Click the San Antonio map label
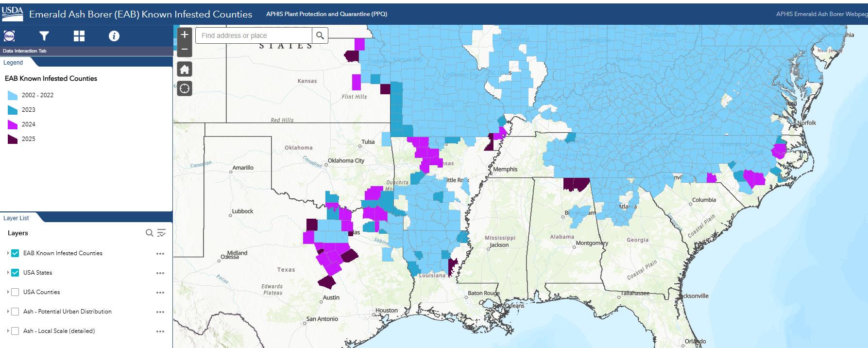Image resolution: width=868 pixels, height=348 pixels. pos(322,319)
